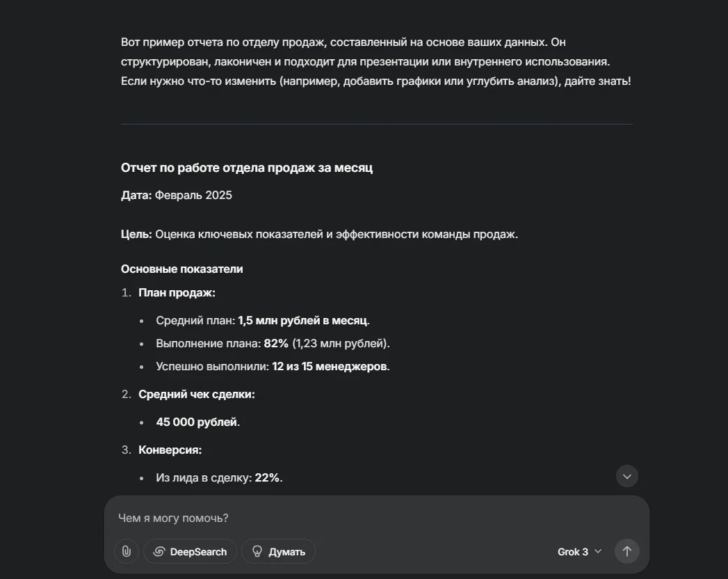Open the attach file picker via the clip icon
The image size is (728, 579).
tap(126, 551)
